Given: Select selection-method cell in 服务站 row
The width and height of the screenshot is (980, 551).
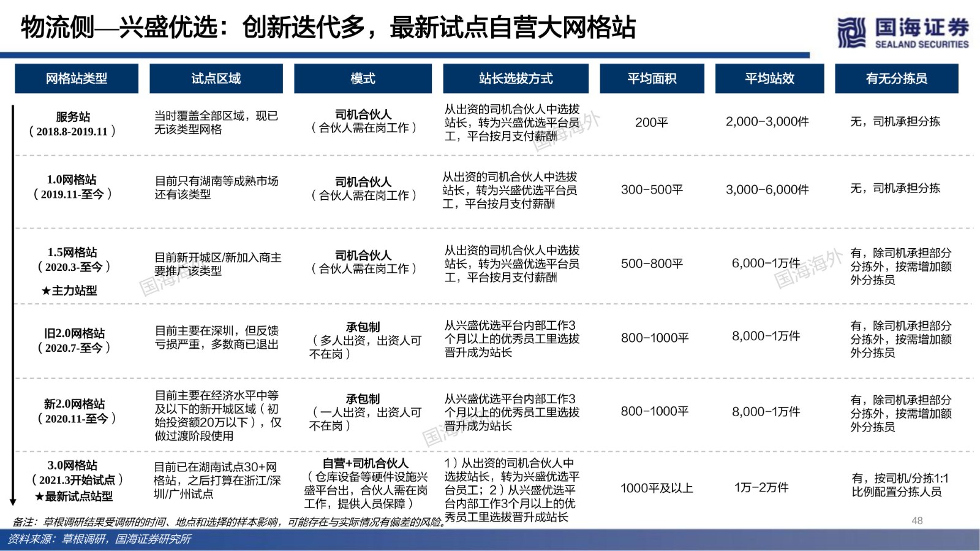Looking at the screenshot, I should tap(512, 123).
